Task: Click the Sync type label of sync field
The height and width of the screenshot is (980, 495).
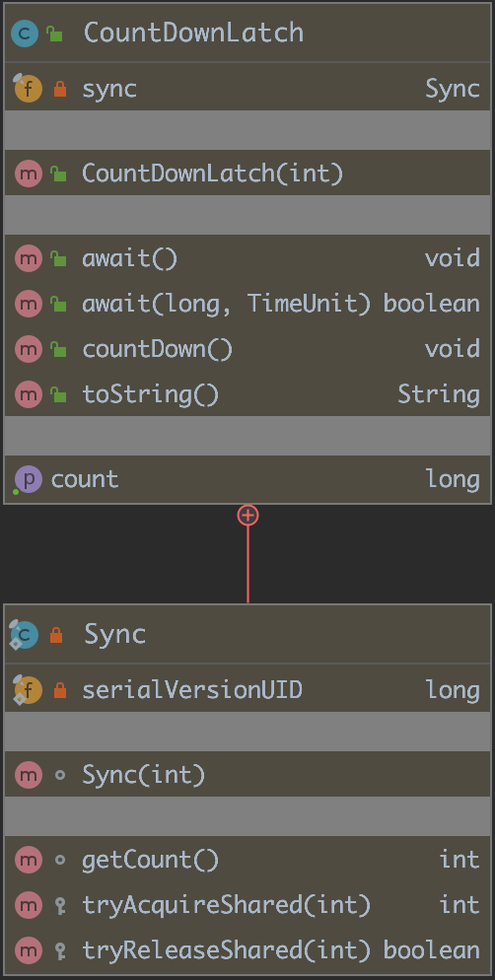Action: [x=454, y=90]
